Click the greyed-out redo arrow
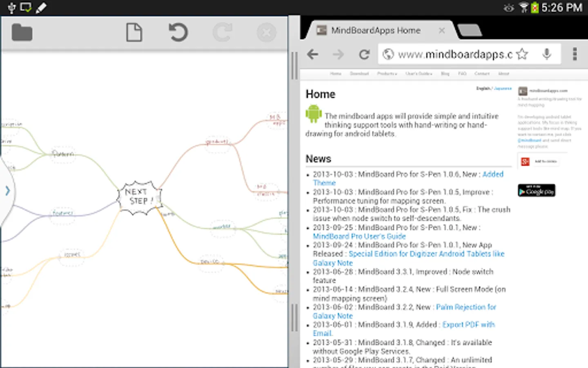Viewport: 588px width, 368px height. pos(223,33)
